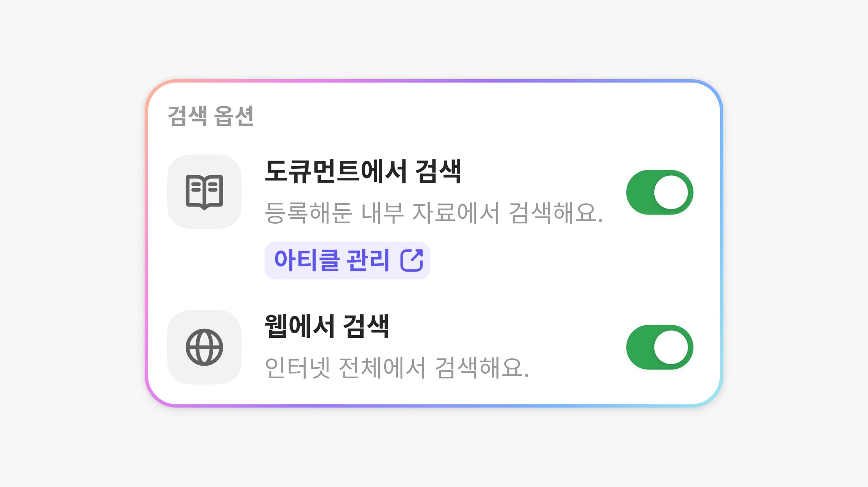Screen dimensions: 868x487
Task: Click the gradient border of the settings card
Action: (x=434, y=81)
